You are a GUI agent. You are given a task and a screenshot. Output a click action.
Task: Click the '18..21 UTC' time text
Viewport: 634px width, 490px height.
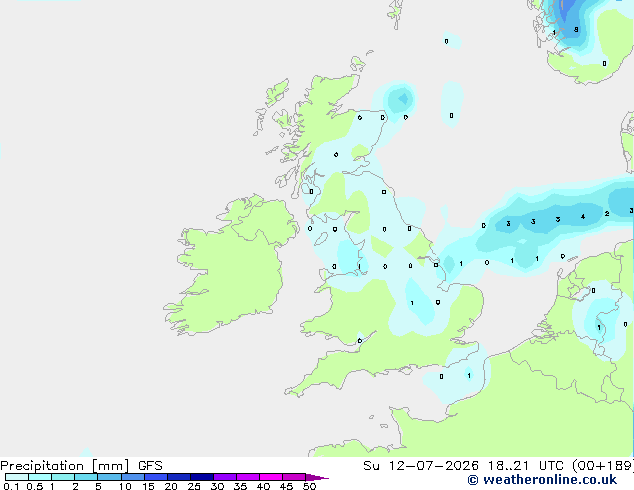point(526,466)
